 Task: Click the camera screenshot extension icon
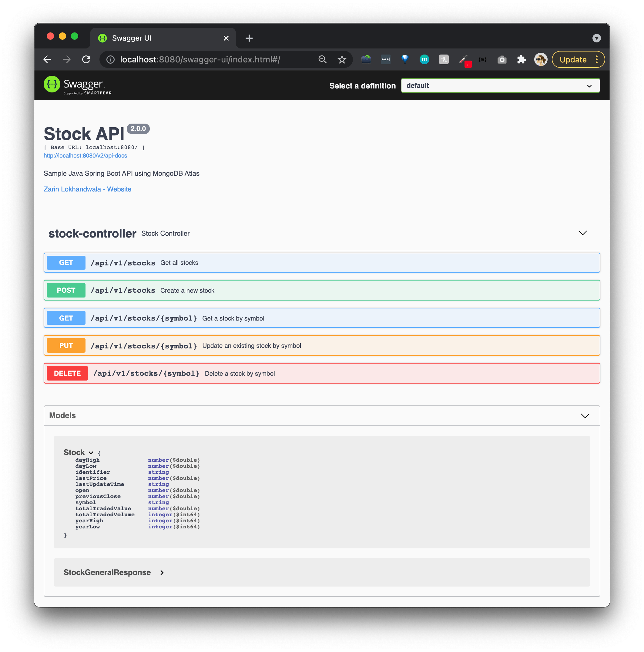click(x=502, y=59)
